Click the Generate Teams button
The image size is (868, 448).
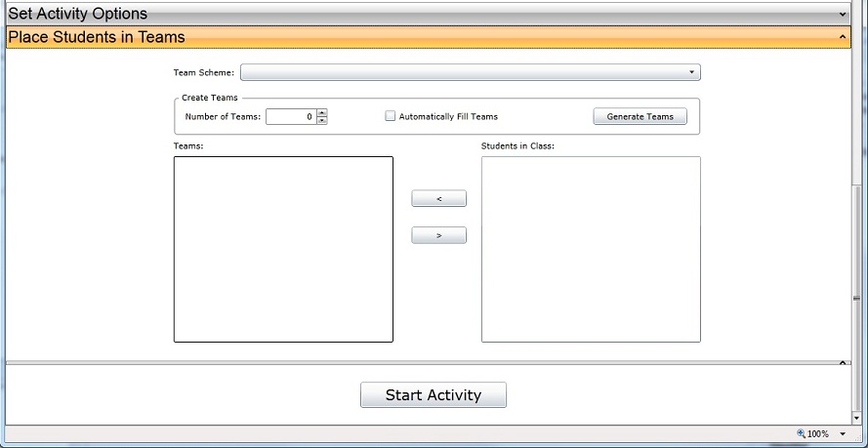pyautogui.click(x=640, y=116)
